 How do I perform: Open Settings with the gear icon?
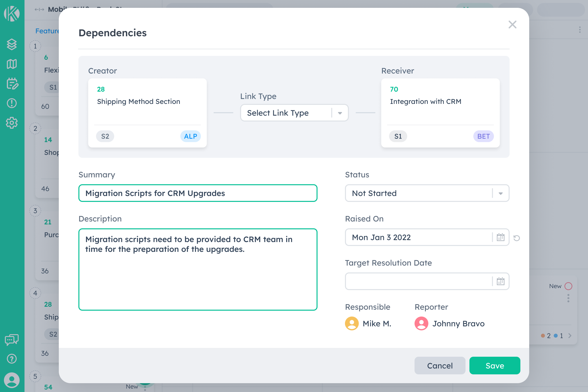[x=12, y=123]
